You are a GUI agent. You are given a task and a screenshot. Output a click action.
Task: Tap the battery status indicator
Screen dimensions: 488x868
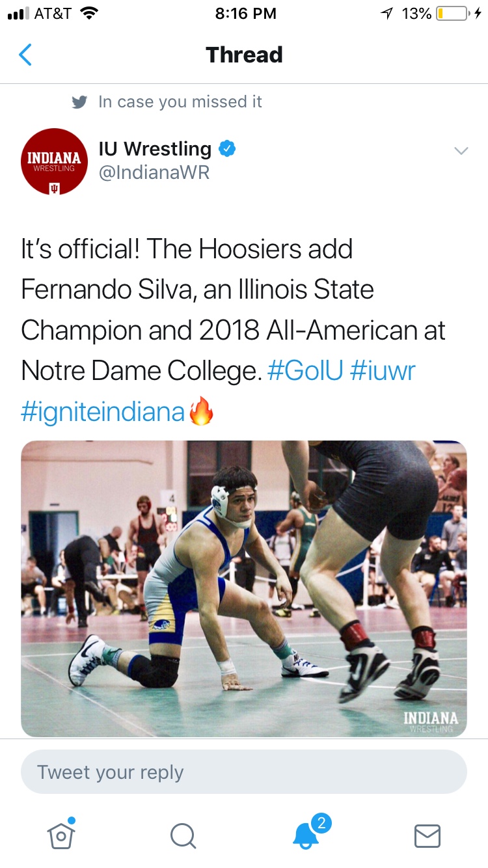[x=453, y=14]
